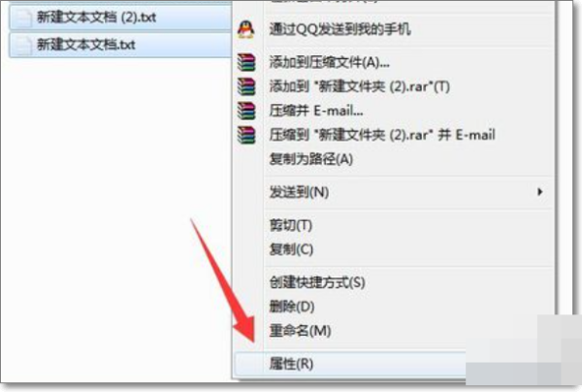Expand the 发送到(N) submenu arrow
582x392 pixels.
[539, 192]
